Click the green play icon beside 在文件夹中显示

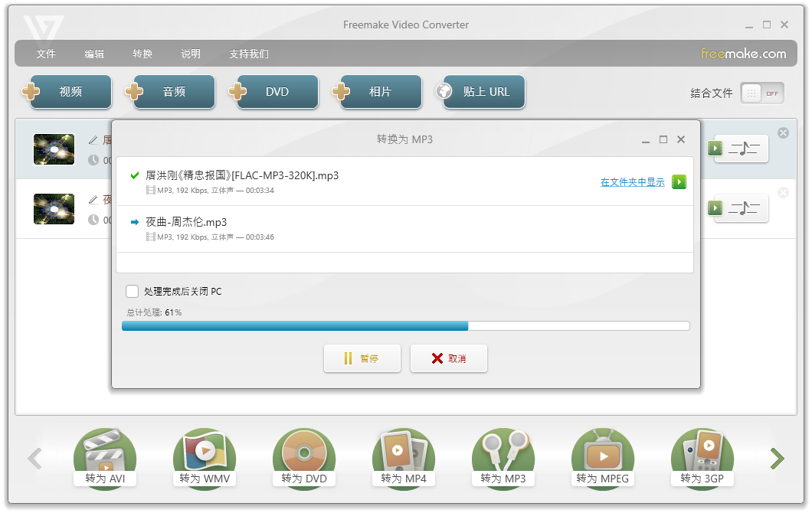point(679,182)
